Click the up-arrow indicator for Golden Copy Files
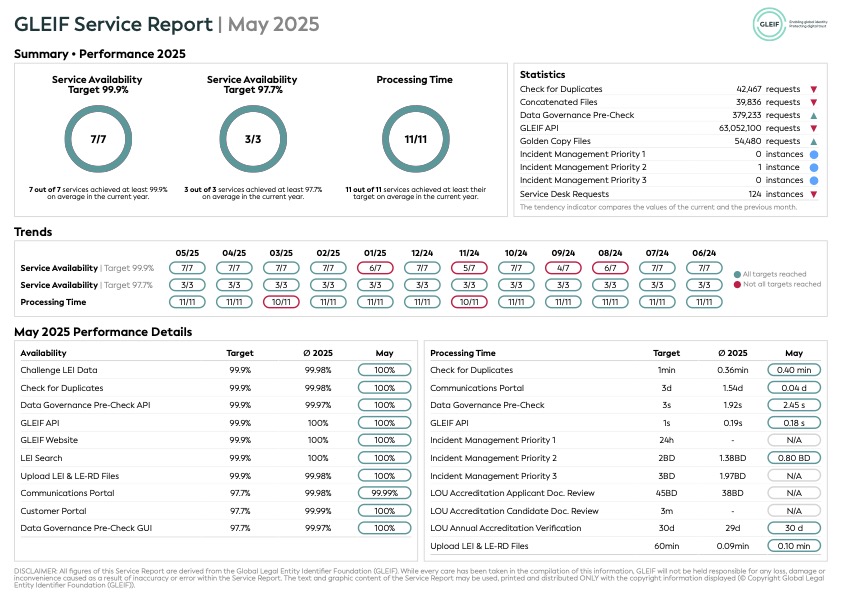Screen dimensions: 841x595 814,142
